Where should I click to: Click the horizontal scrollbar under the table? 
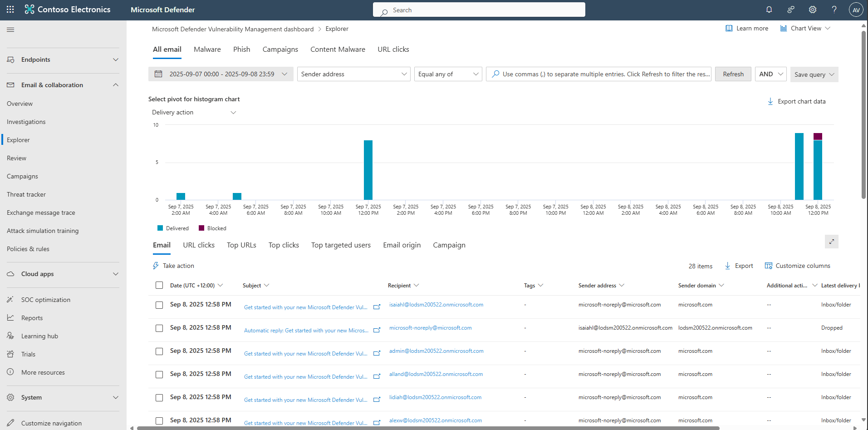(428, 428)
